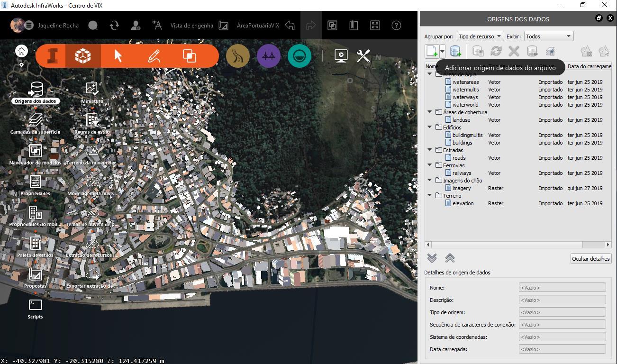
Task: Select the elevation raster data source
Action: tap(463, 203)
